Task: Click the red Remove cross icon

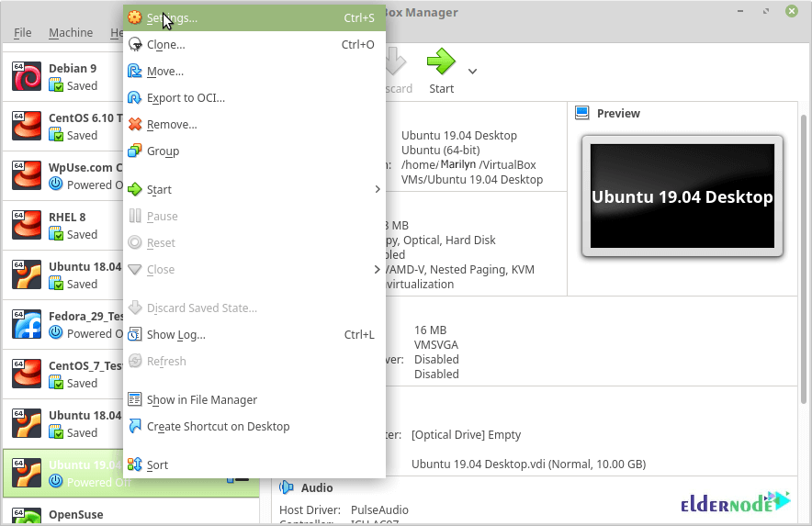Action: point(135,124)
